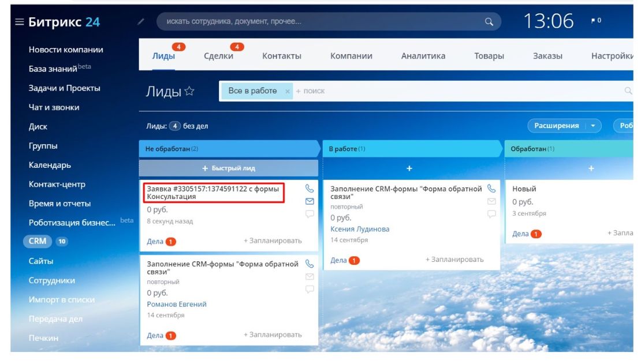Select CRM in the sidebar

click(x=37, y=241)
